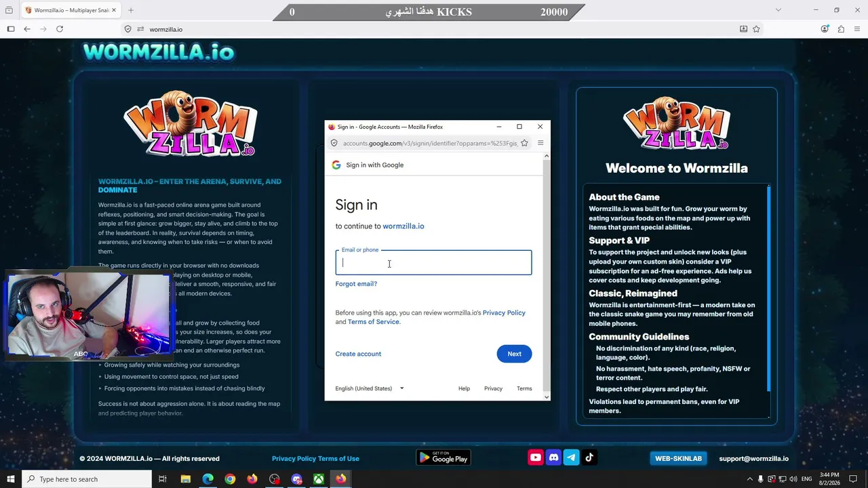Reload the wormzilla.io page
Screen dimensions: 868x488
coord(60,29)
